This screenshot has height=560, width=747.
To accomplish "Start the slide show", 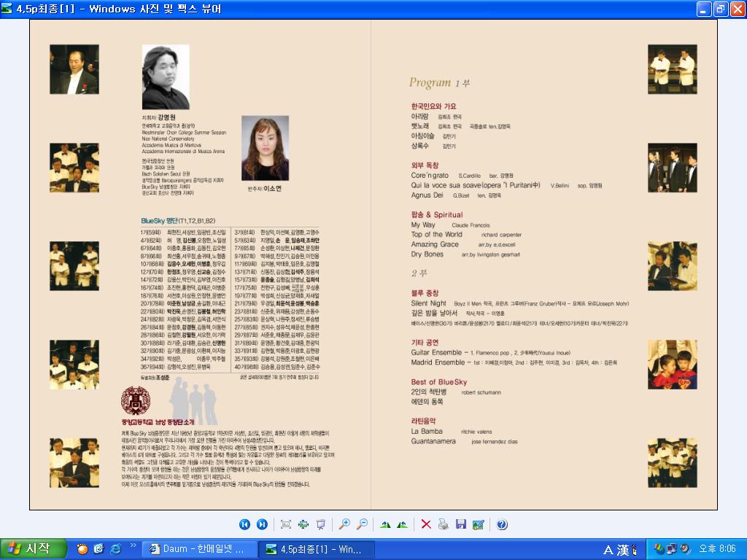I will 321,524.
